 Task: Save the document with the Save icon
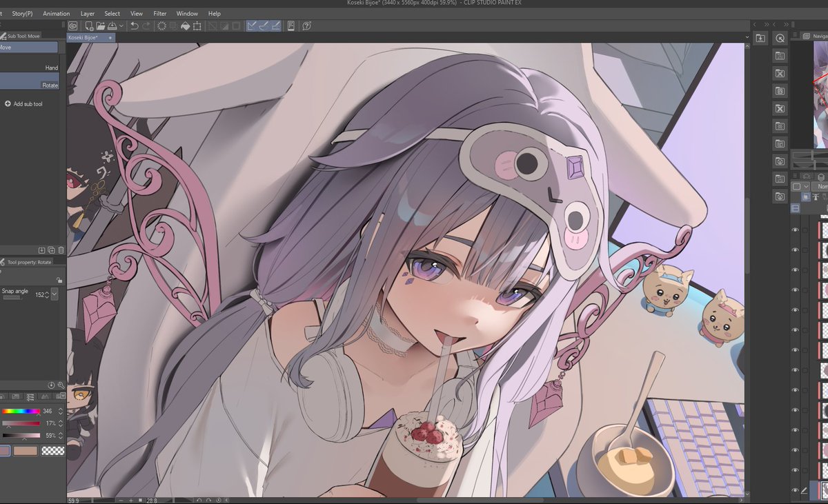coord(112,26)
